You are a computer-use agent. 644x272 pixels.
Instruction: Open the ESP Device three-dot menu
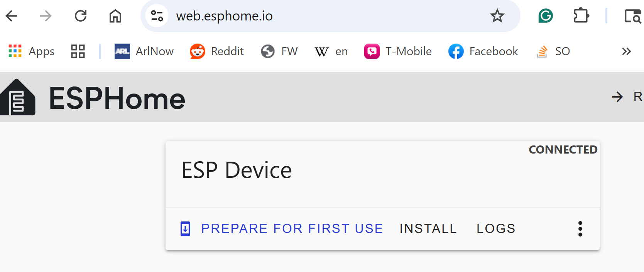tap(580, 229)
